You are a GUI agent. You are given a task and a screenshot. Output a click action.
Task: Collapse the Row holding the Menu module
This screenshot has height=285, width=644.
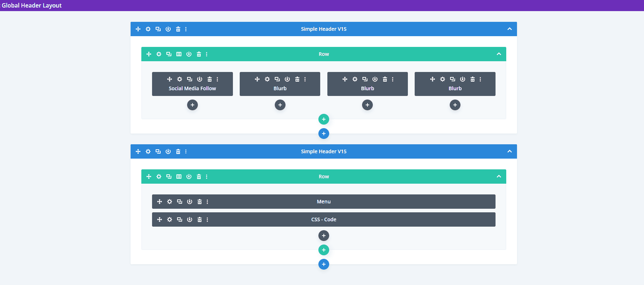(499, 177)
